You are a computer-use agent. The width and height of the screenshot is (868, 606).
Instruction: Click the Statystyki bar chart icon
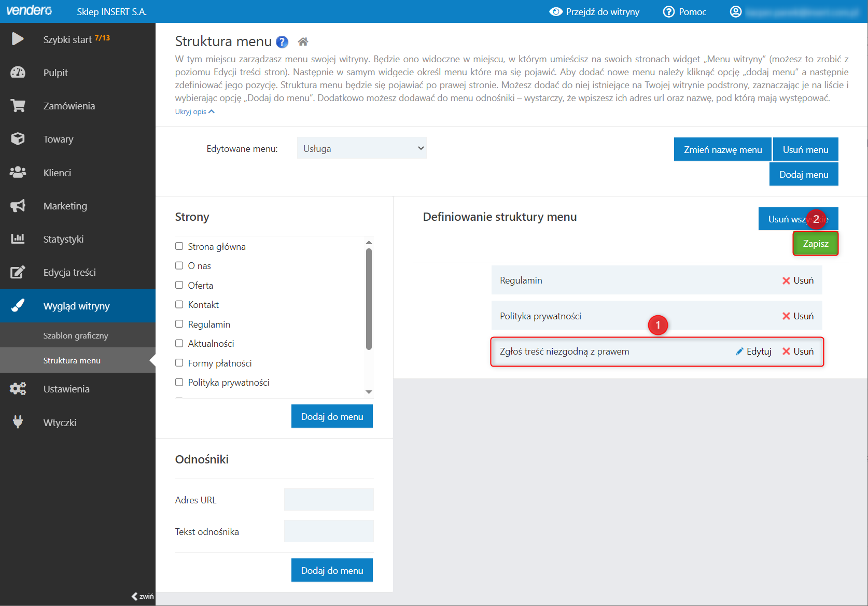[18, 238]
